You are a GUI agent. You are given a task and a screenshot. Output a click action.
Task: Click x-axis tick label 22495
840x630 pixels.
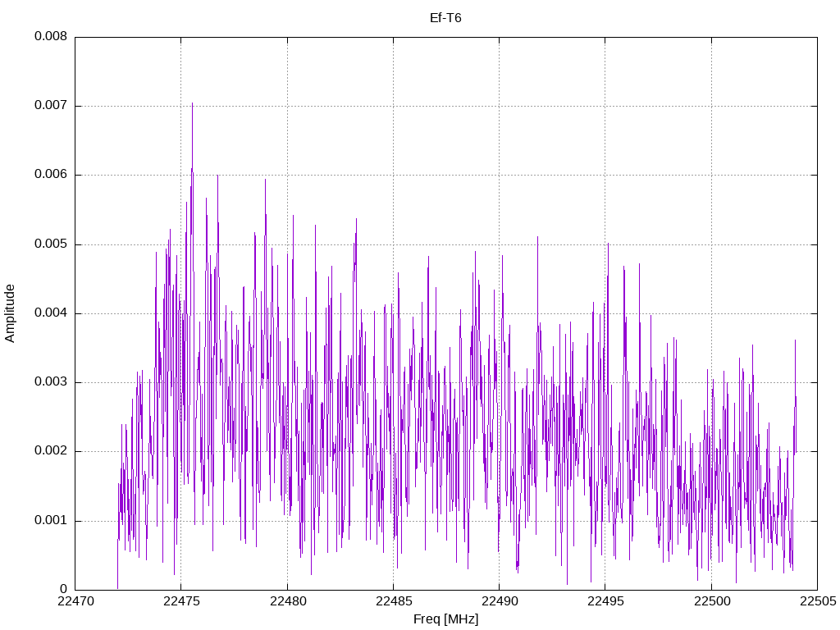(x=605, y=601)
